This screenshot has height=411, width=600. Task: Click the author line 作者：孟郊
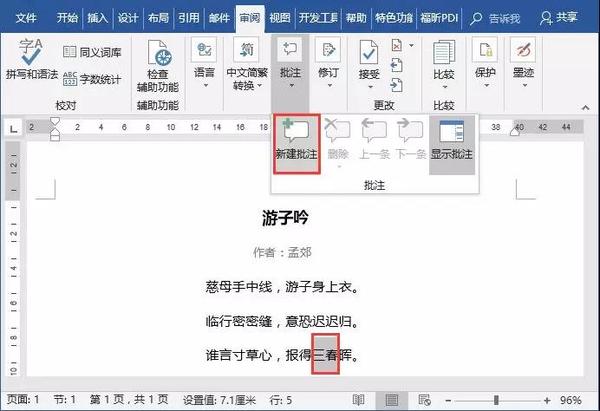[282, 252]
